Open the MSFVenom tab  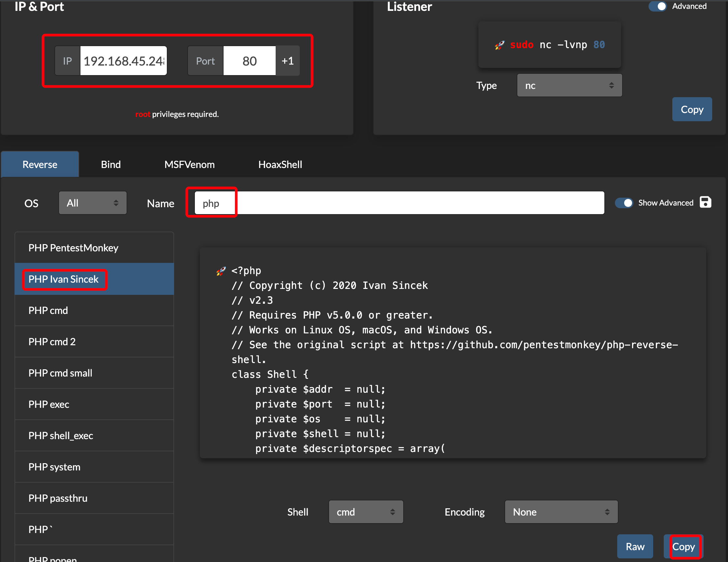tap(189, 165)
